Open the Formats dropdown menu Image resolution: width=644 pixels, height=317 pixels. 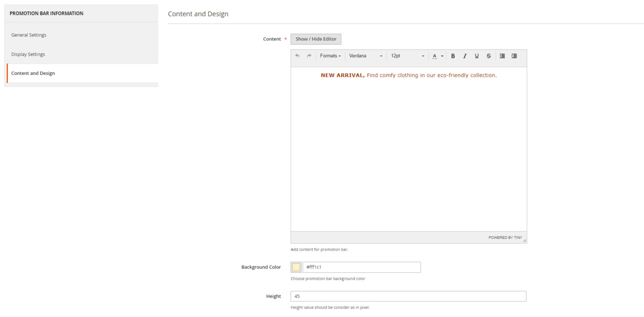(330, 56)
